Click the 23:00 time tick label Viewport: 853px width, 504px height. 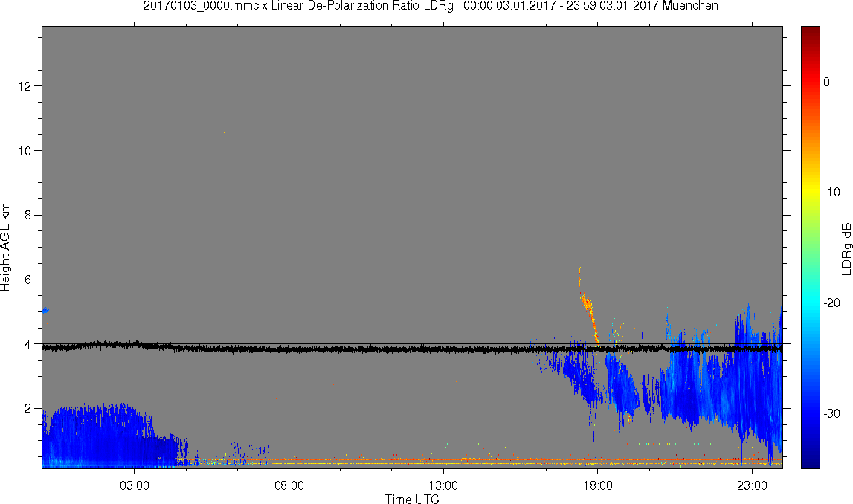[753, 485]
